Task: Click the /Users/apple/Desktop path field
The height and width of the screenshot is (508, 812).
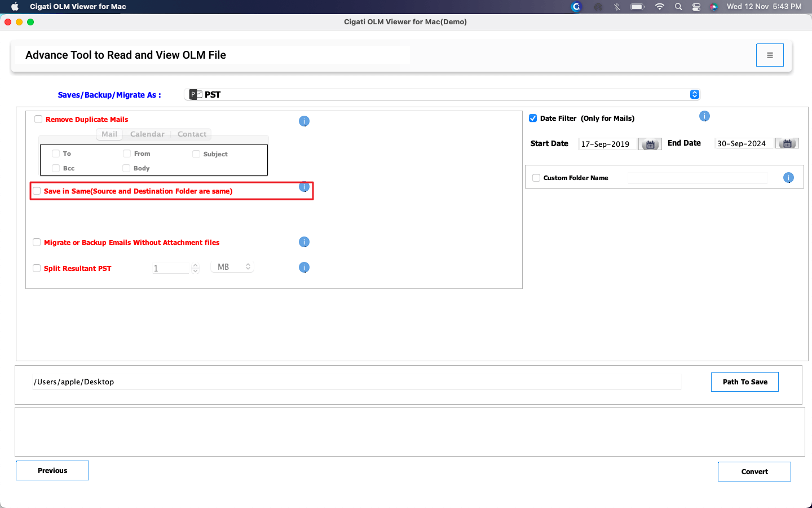Action: [356, 382]
